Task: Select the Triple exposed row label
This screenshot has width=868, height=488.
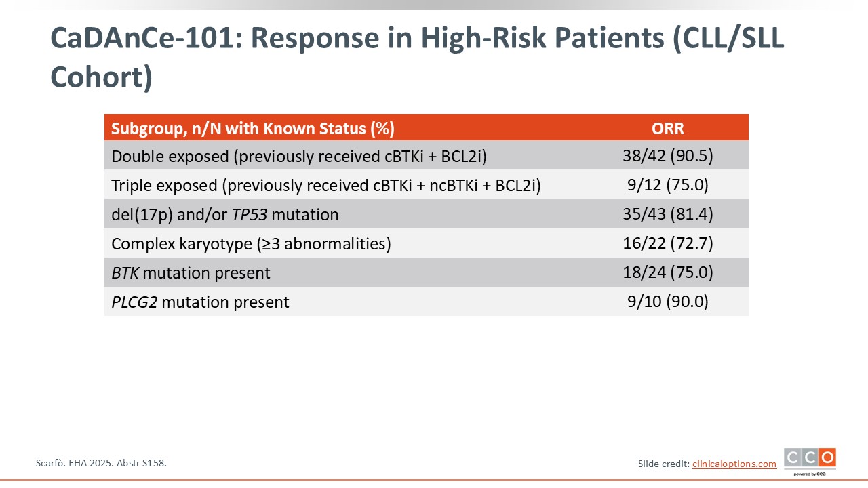Action: [325, 186]
